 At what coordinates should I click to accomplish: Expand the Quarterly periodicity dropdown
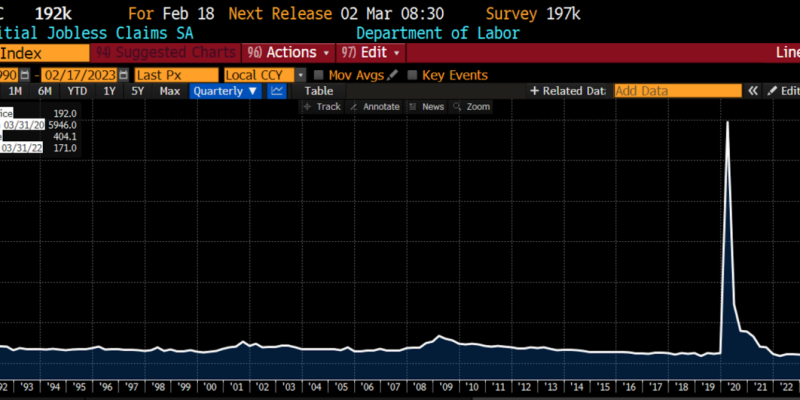click(x=226, y=91)
